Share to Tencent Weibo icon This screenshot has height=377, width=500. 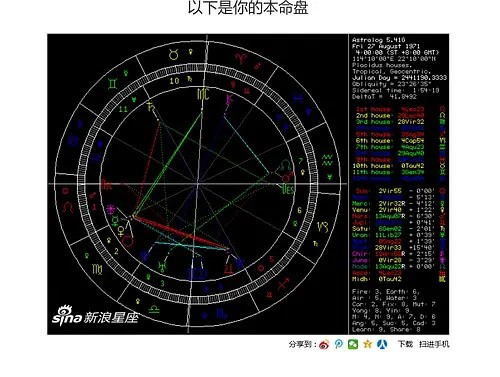[x=339, y=344]
